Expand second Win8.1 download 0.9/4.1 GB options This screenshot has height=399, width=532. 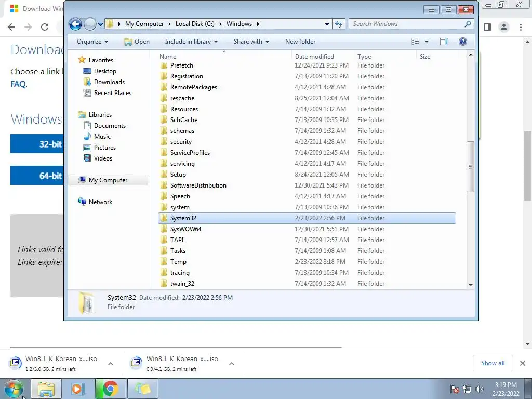pos(232,364)
